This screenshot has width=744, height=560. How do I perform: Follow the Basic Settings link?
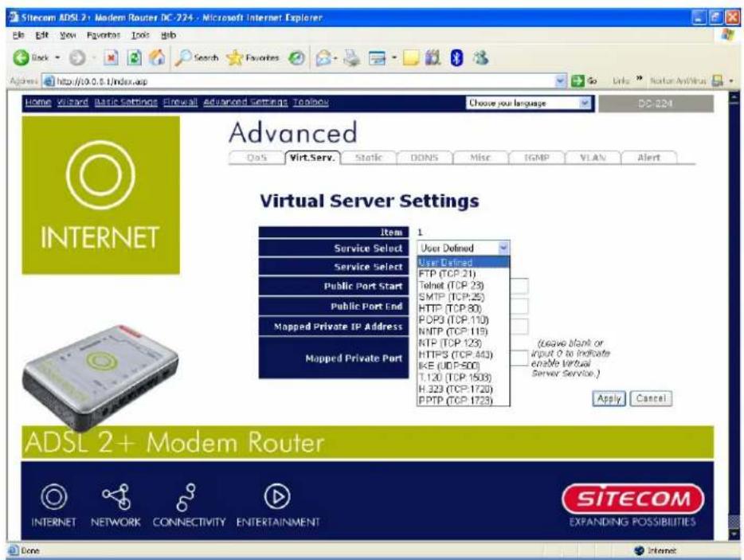pos(126,102)
